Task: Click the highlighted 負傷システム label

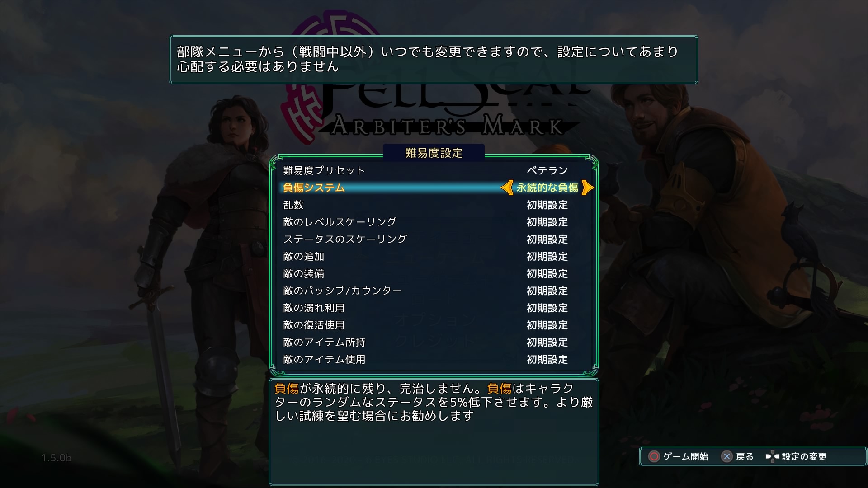Action: [x=314, y=188]
